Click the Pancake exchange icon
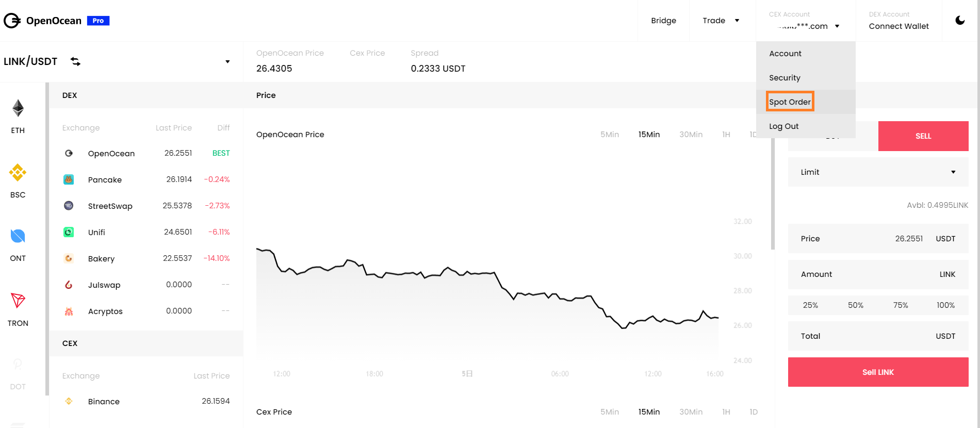This screenshot has width=980, height=428. (69, 179)
